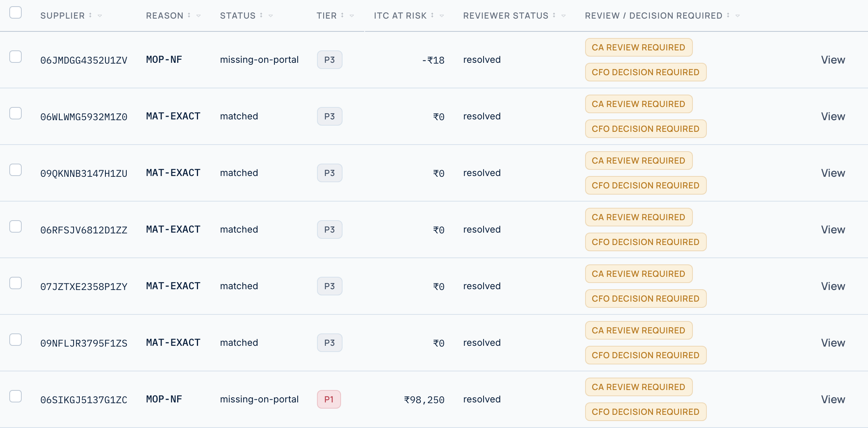Click the red P1 tier badge
Screen dimensions: 868x428
[329, 399]
